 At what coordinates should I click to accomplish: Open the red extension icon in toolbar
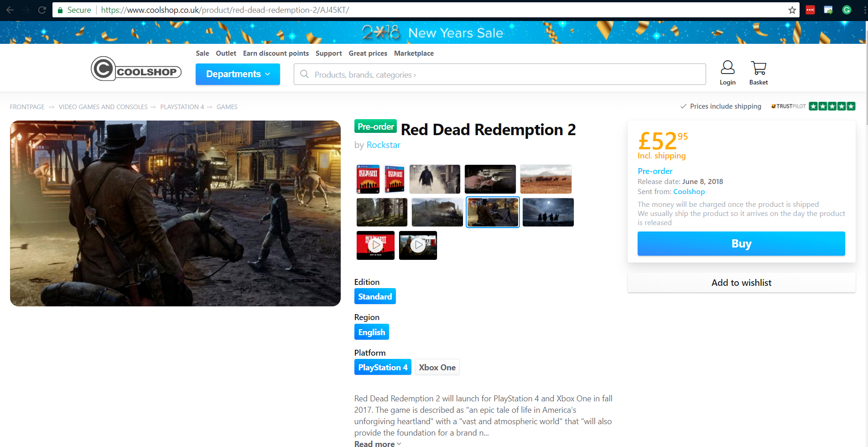810,10
